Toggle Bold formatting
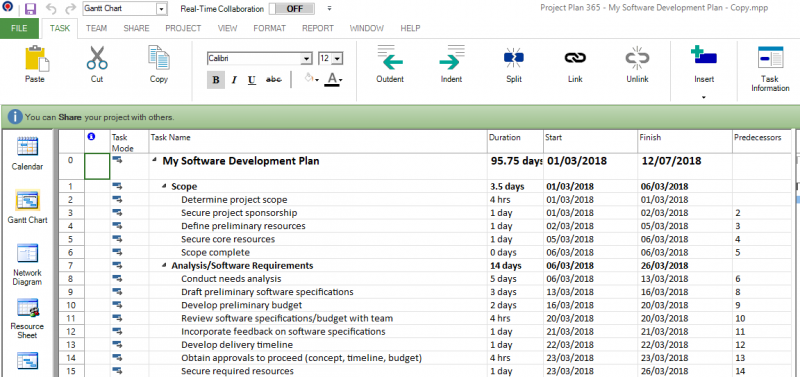 click(x=216, y=80)
